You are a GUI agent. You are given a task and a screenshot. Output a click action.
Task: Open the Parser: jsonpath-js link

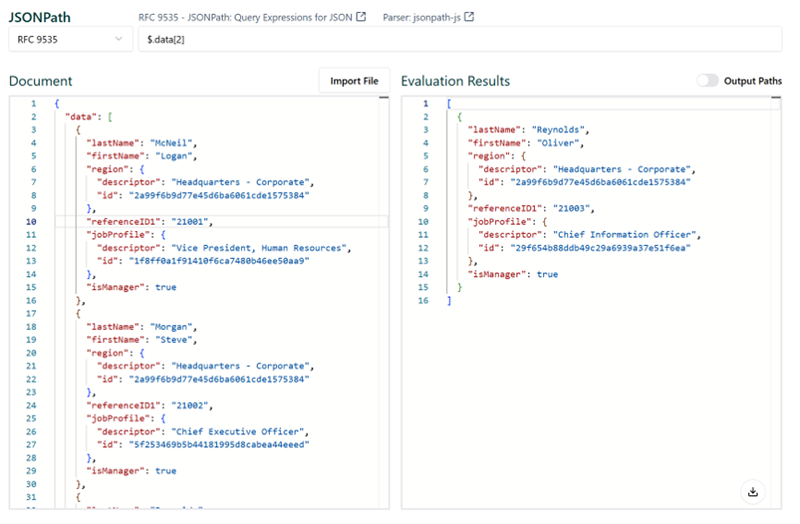(421, 17)
